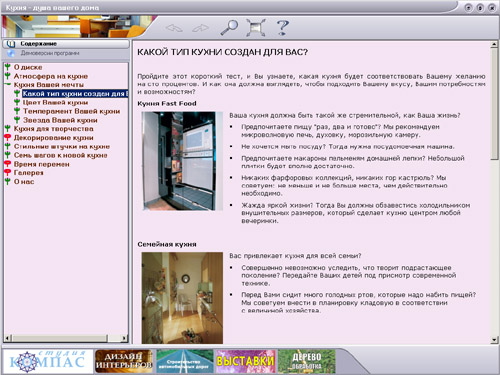This screenshot has width=500, height=375.
Task: Click the back arrow navigation icon
Action: click(174, 28)
